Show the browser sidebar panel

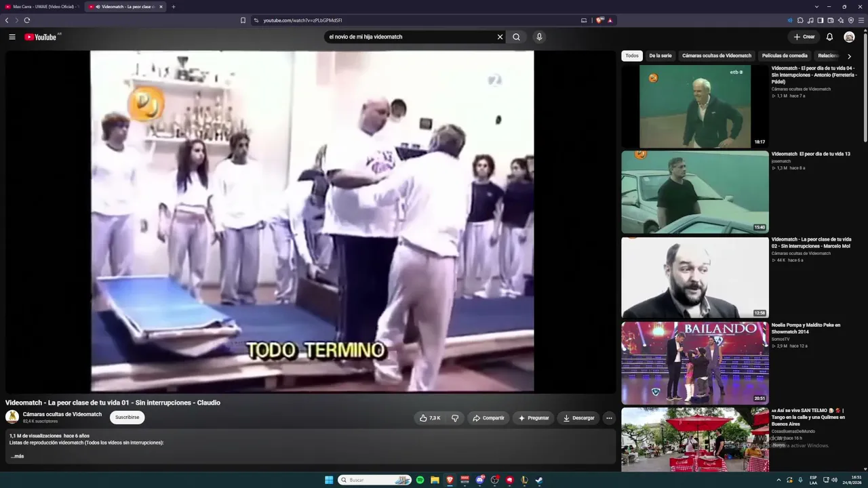[821, 20]
